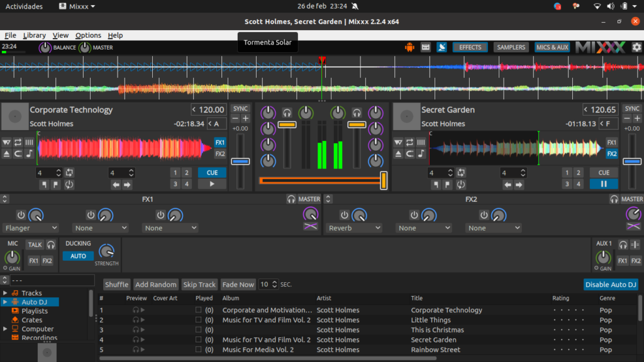Open the Help menu
644x362 pixels.
point(115,35)
